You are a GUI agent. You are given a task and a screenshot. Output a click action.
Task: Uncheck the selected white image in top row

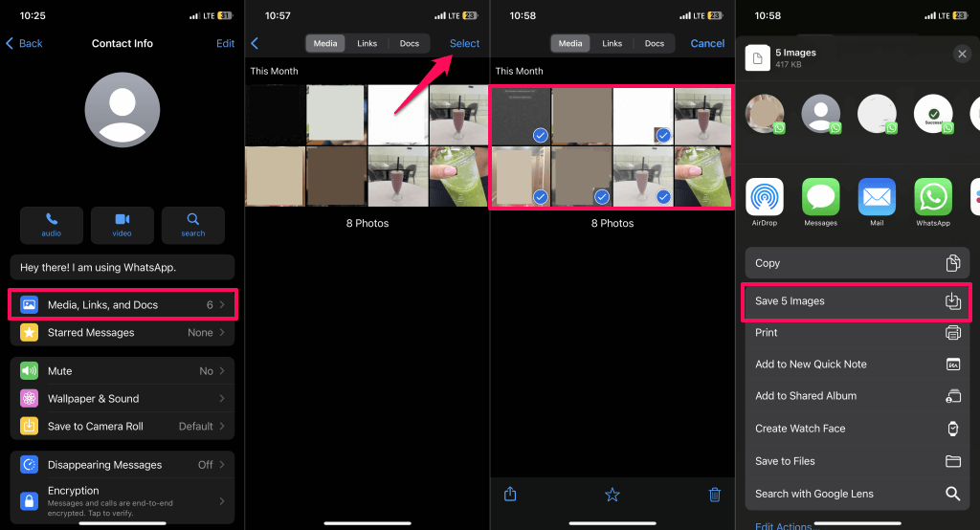coord(663,135)
